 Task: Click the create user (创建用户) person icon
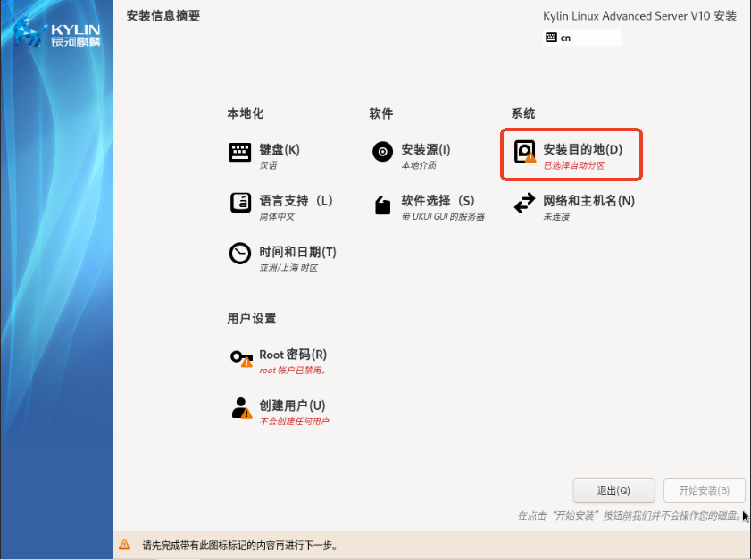click(x=241, y=408)
